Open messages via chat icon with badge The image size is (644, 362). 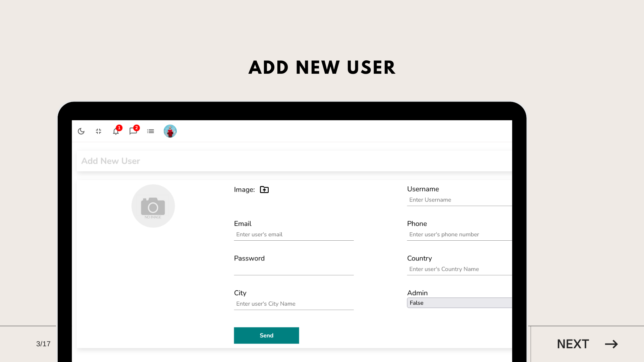[x=133, y=131]
